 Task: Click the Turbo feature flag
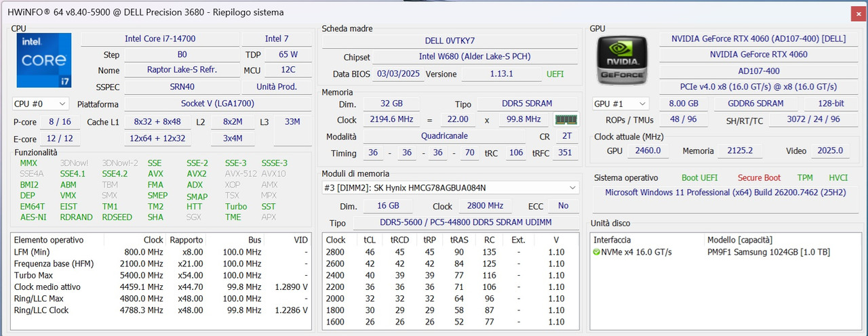(236, 206)
